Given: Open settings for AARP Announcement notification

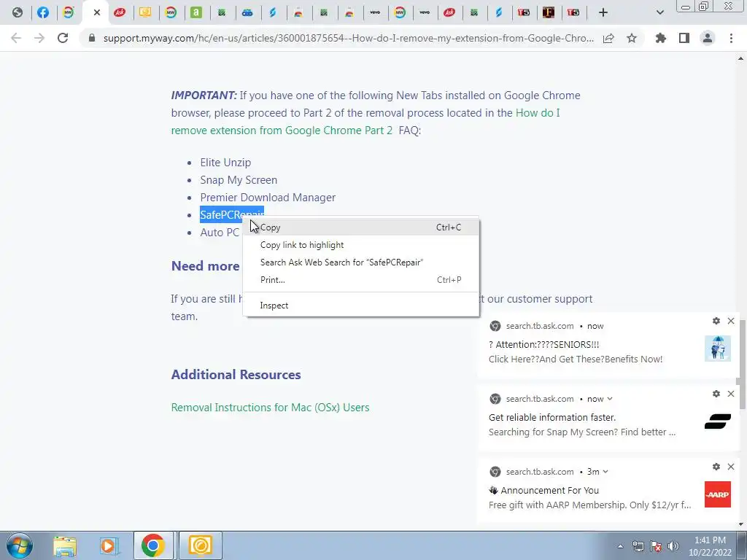Looking at the screenshot, I should click(716, 467).
